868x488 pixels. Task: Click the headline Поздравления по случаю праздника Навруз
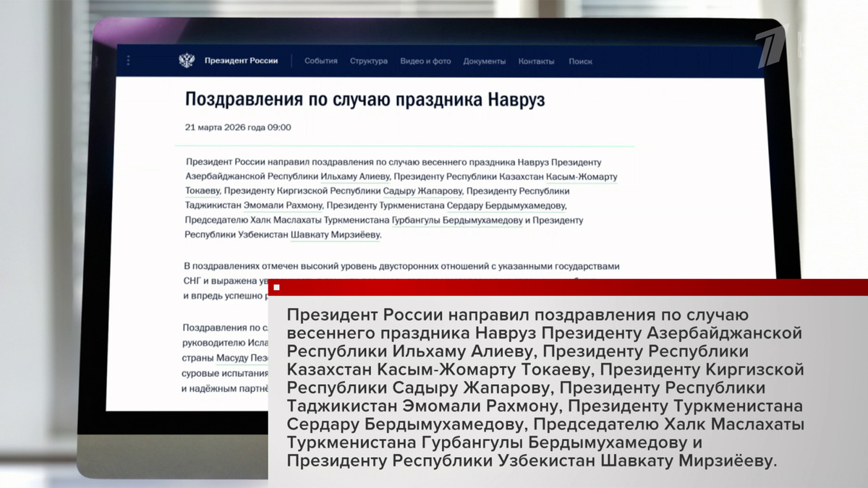(359, 100)
